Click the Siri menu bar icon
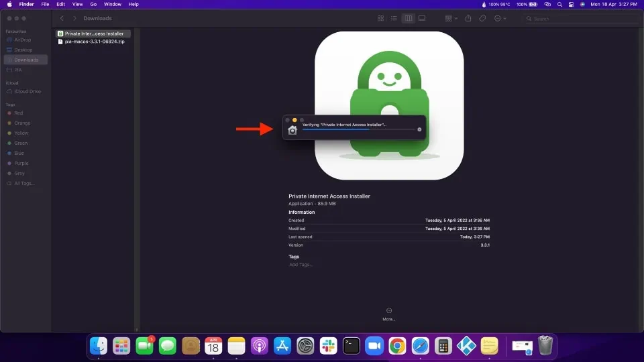The height and width of the screenshot is (362, 644). [582, 4]
